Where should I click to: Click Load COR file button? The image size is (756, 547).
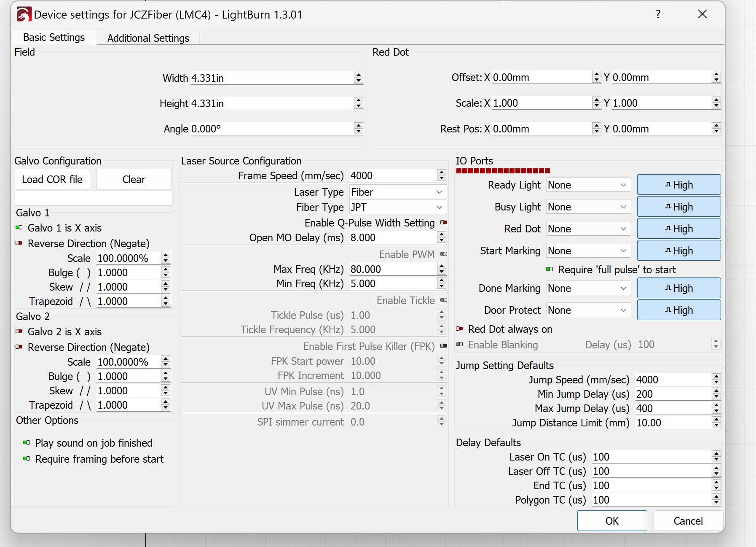pos(52,179)
